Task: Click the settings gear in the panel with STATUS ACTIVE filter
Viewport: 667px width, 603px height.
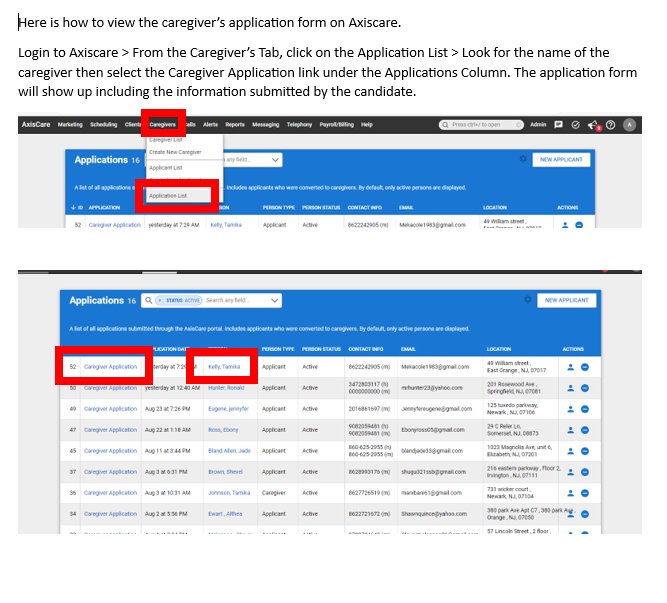Action: [x=528, y=300]
